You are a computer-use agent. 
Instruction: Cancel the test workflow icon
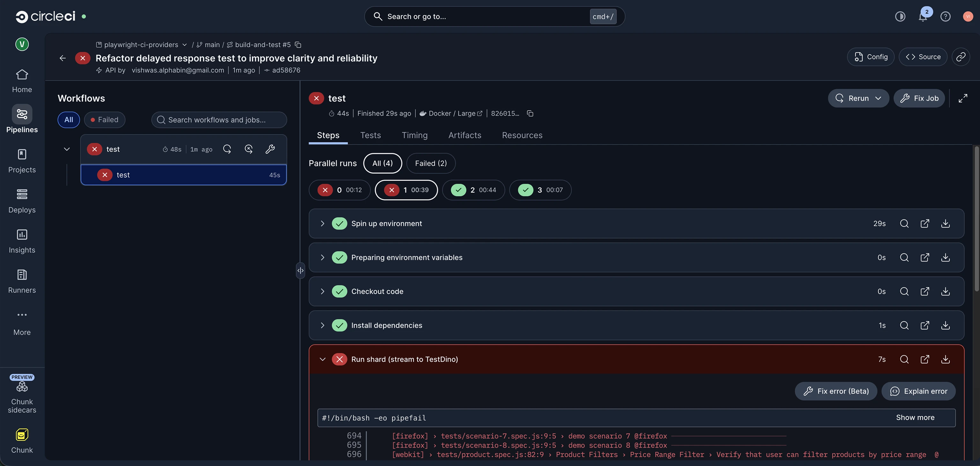pyautogui.click(x=249, y=149)
